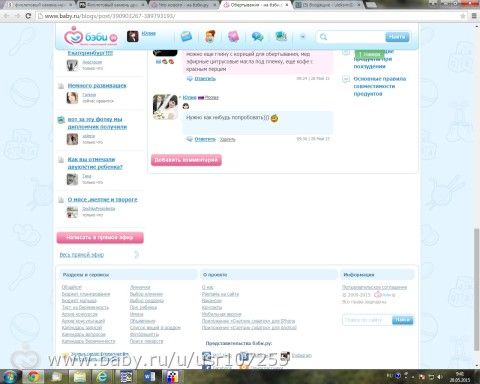
Task: Bookmark page with the star icon
Action: [463, 16]
